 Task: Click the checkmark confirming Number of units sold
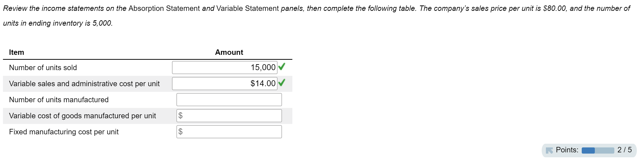click(282, 67)
